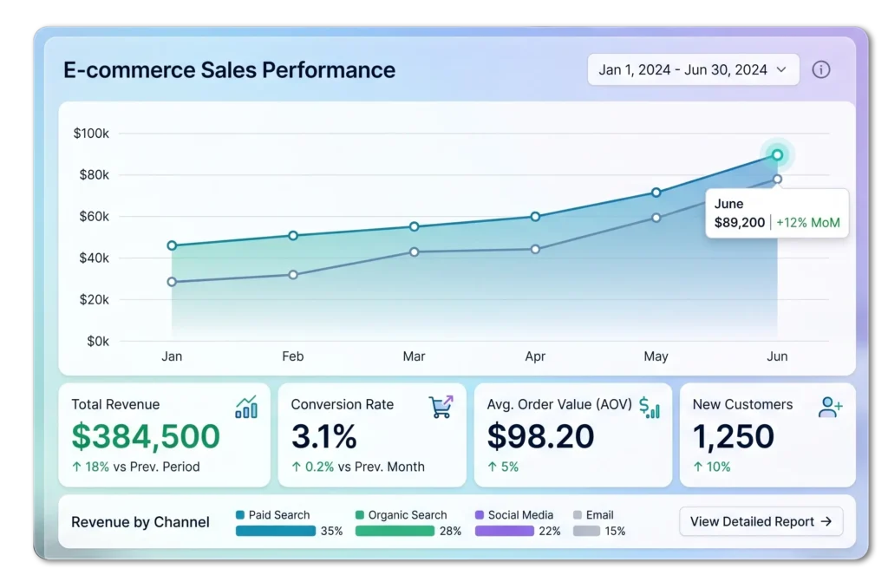Viewport: 888px width, 588px height.
Task: Click the Organic Search legend label
Action: coord(408,515)
